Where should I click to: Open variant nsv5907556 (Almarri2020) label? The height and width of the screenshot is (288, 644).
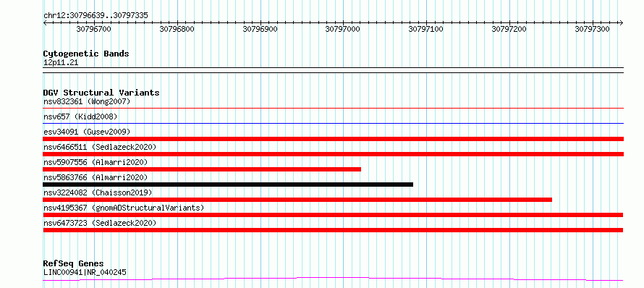[x=96, y=162]
